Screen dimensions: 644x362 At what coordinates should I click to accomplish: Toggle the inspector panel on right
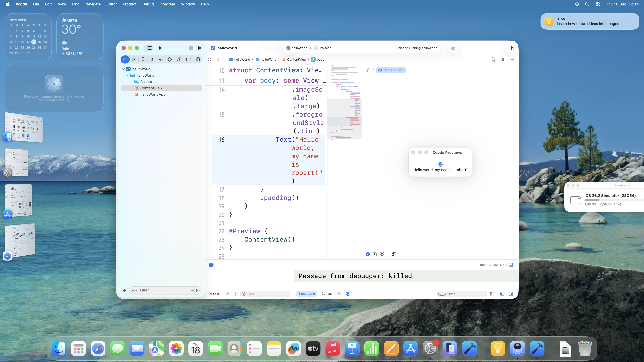(x=510, y=48)
